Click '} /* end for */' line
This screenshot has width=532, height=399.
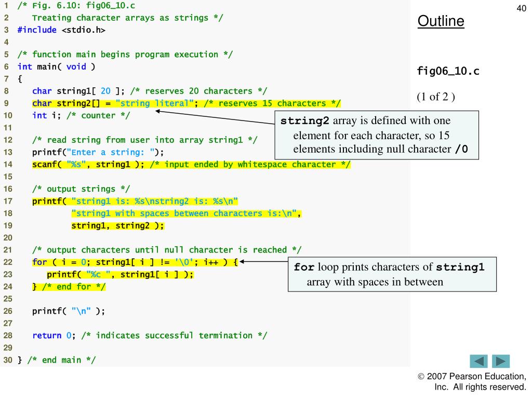click(x=69, y=286)
